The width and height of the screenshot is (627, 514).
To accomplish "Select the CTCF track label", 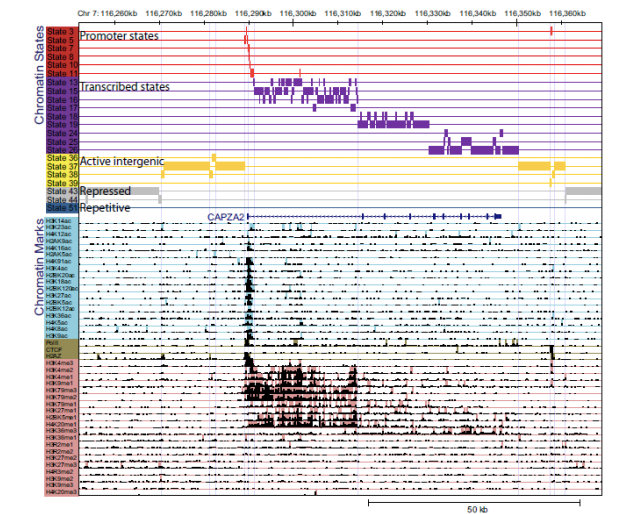I will (54, 350).
